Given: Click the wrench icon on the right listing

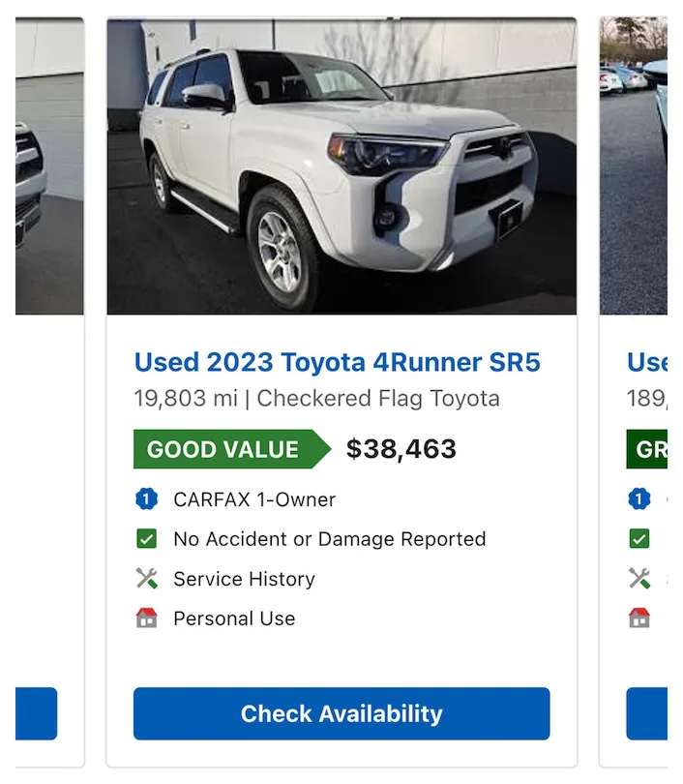Looking at the screenshot, I should click(x=639, y=579).
